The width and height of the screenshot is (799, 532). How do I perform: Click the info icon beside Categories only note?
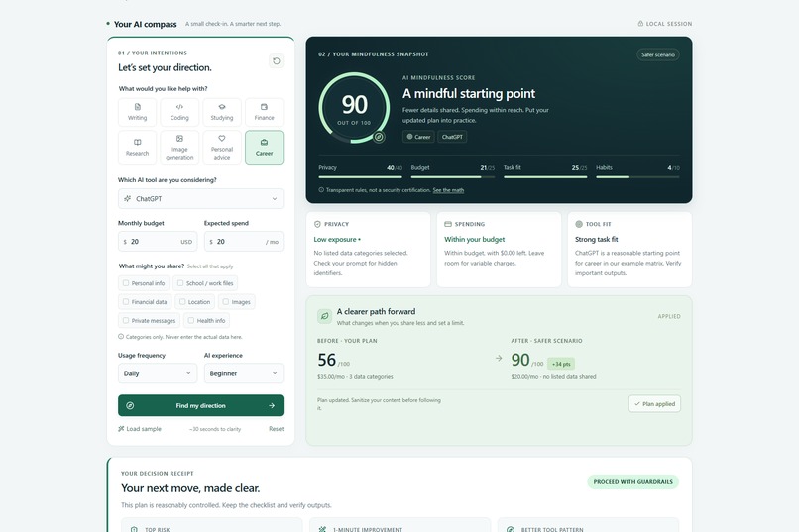coord(121,337)
